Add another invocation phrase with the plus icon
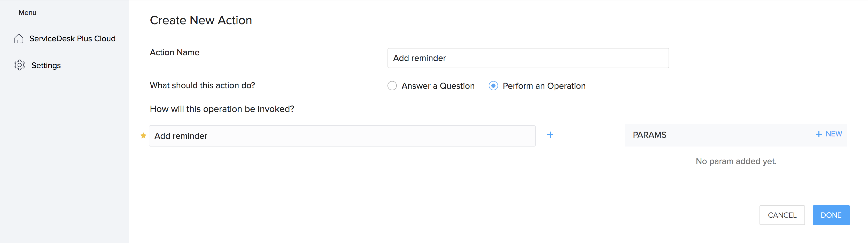 click(x=550, y=135)
